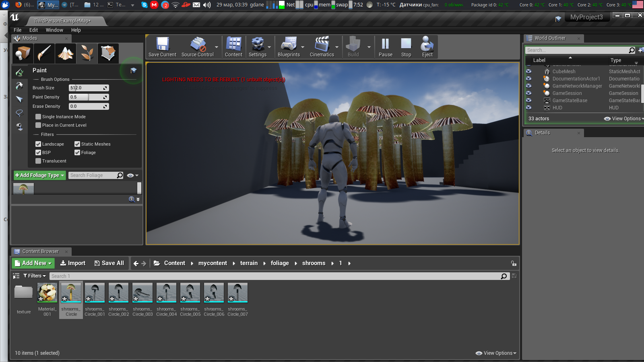Select the foliage Lasso tool
Viewport: 644px width, 362px height.
pyautogui.click(x=19, y=113)
